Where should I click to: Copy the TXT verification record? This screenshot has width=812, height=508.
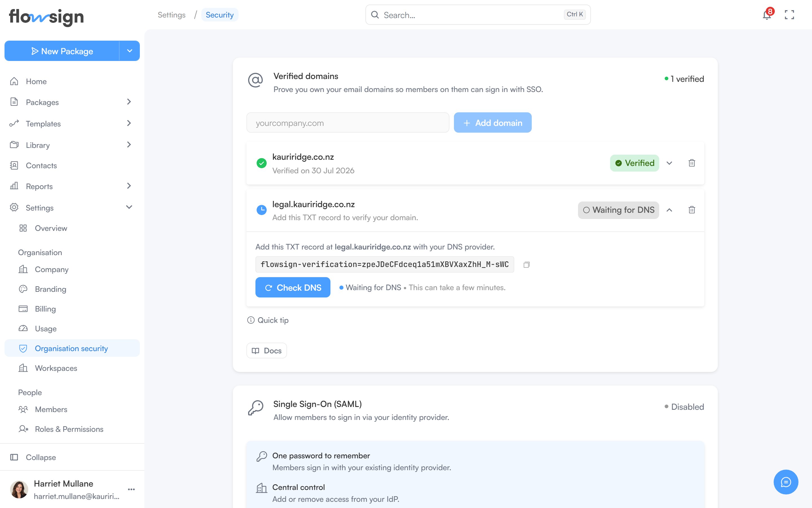tap(526, 265)
